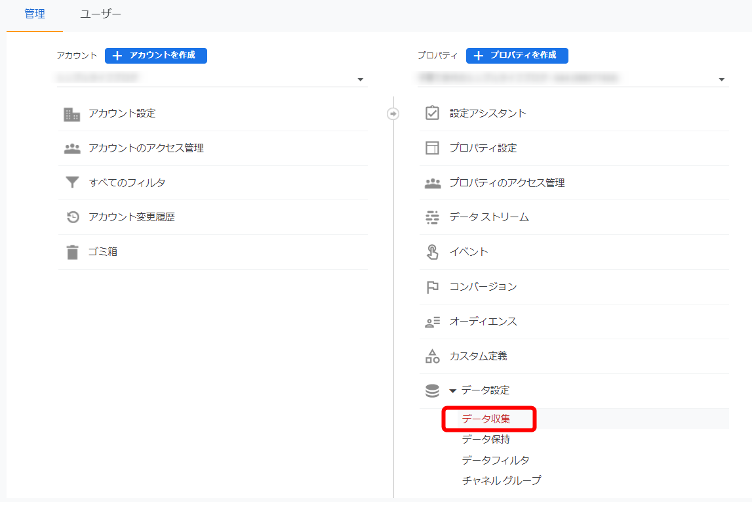Open コンバージョン text
The width and height of the screenshot is (755, 505).
coord(483,287)
